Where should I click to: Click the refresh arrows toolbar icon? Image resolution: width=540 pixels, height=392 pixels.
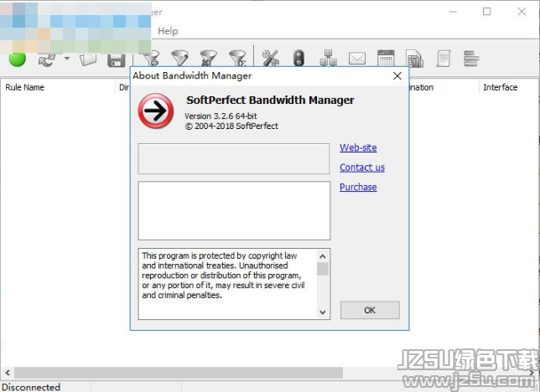(x=47, y=59)
